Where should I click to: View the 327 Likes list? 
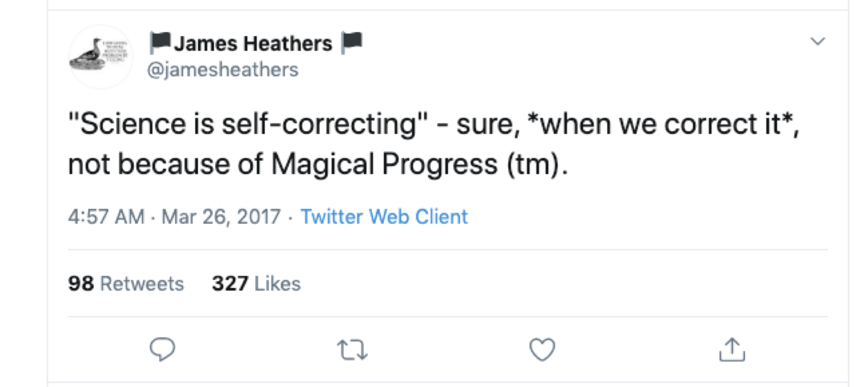256,283
